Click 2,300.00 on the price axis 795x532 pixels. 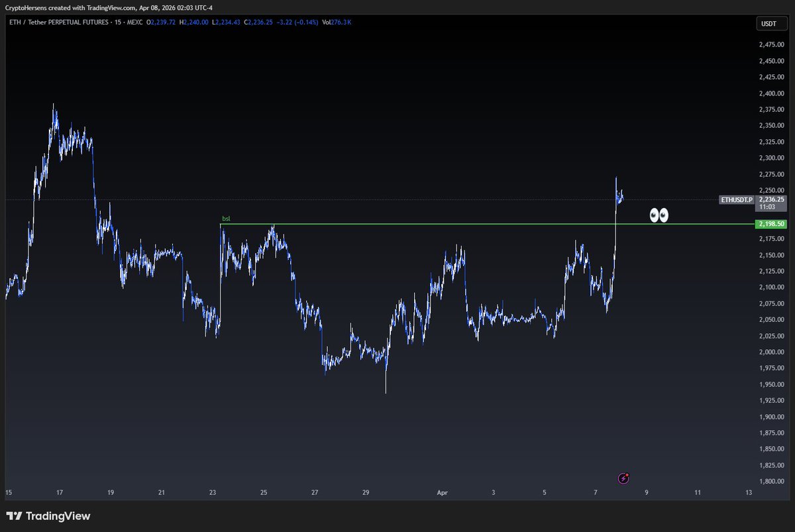[x=771, y=158]
